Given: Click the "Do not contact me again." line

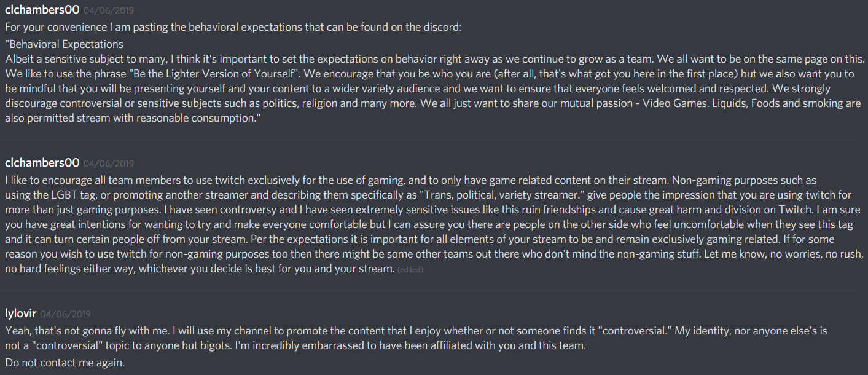Looking at the screenshot, I should tap(65, 363).
